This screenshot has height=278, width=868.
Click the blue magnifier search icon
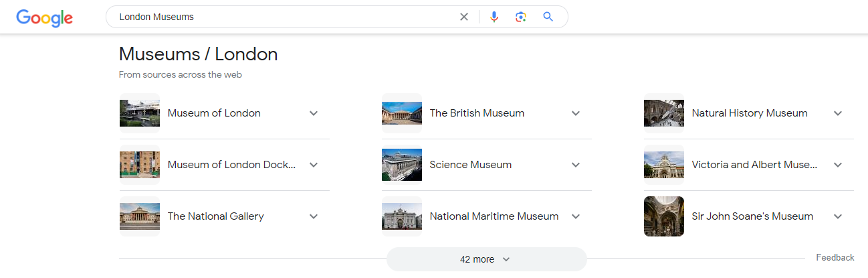548,17
